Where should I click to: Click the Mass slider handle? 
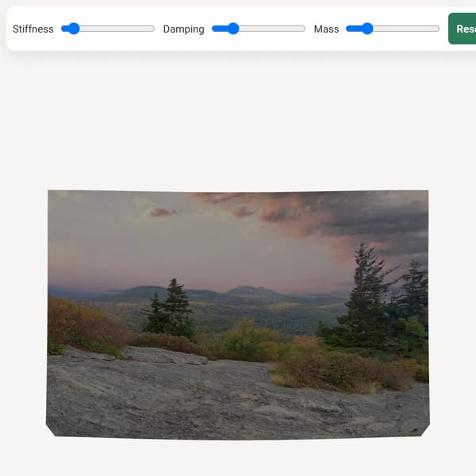point(367,29)
